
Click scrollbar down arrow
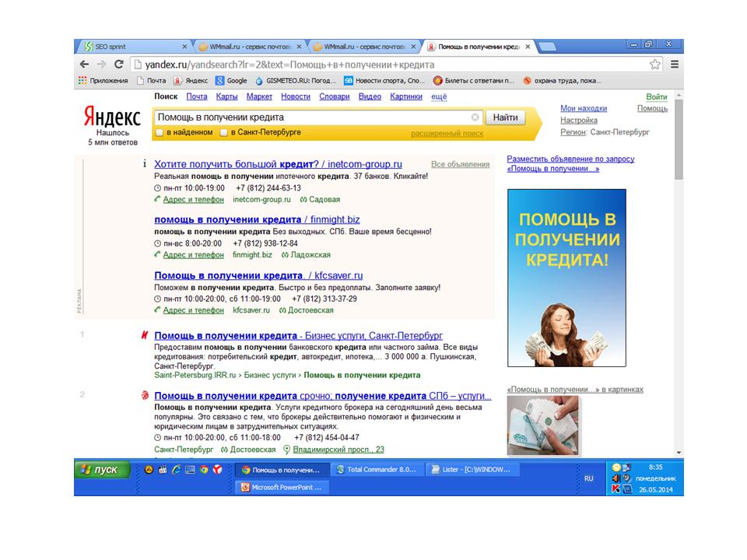[x=679, y=453]
